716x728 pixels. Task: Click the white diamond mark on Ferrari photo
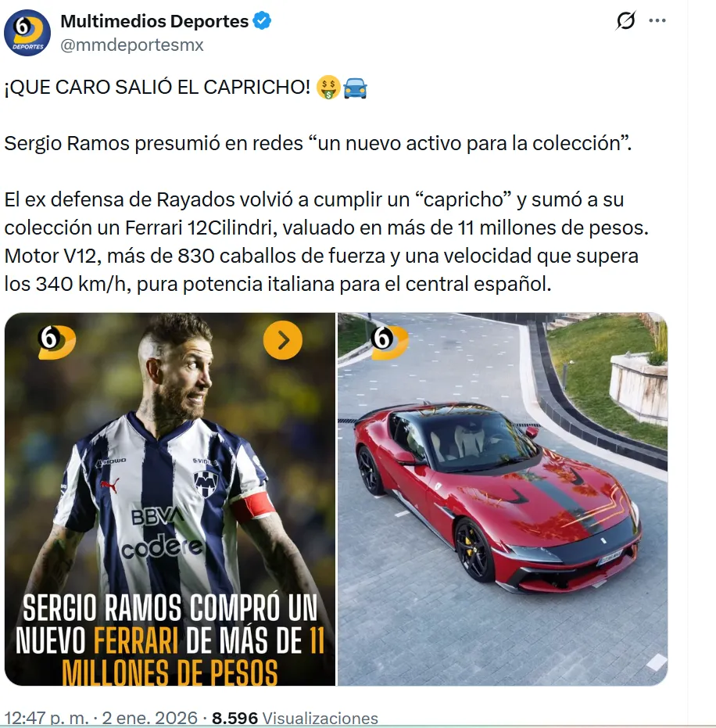[x=657, y=662]
